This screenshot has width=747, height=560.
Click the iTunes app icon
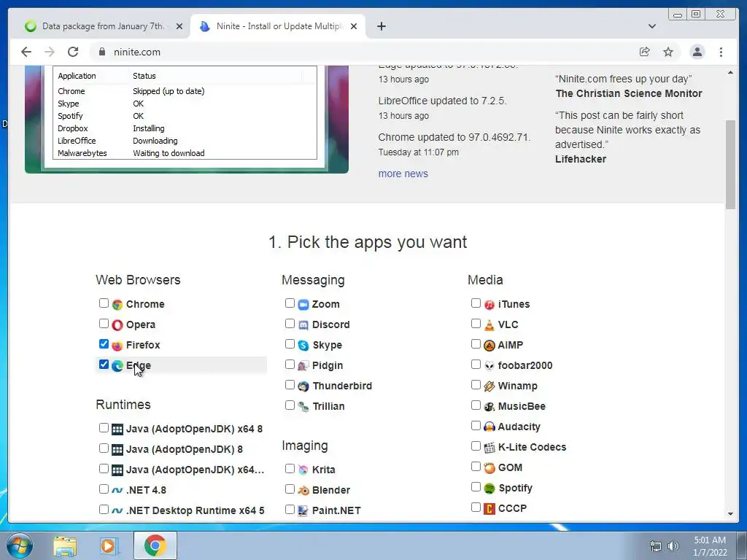click(x=489, y=304)
